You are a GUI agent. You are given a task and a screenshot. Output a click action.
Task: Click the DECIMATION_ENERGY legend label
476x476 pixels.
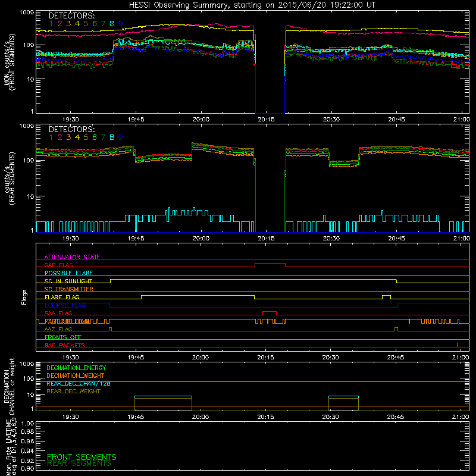(76, 368)
